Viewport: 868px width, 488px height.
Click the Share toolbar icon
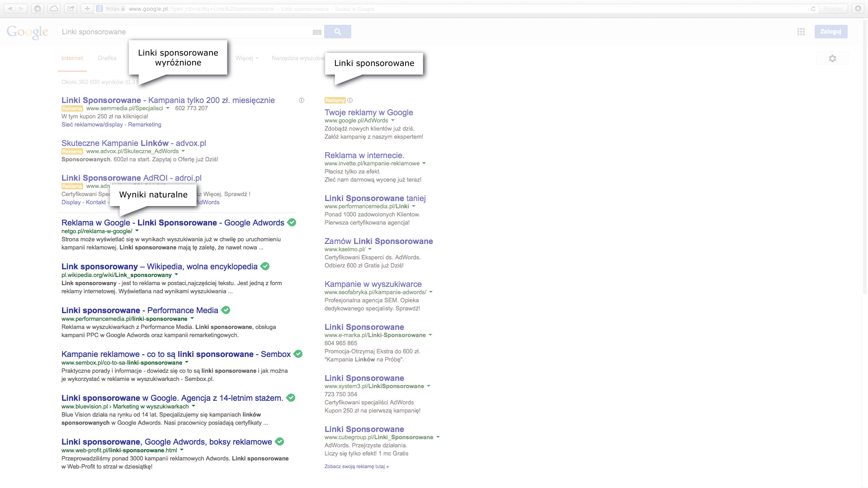click(x=71, y=9)
